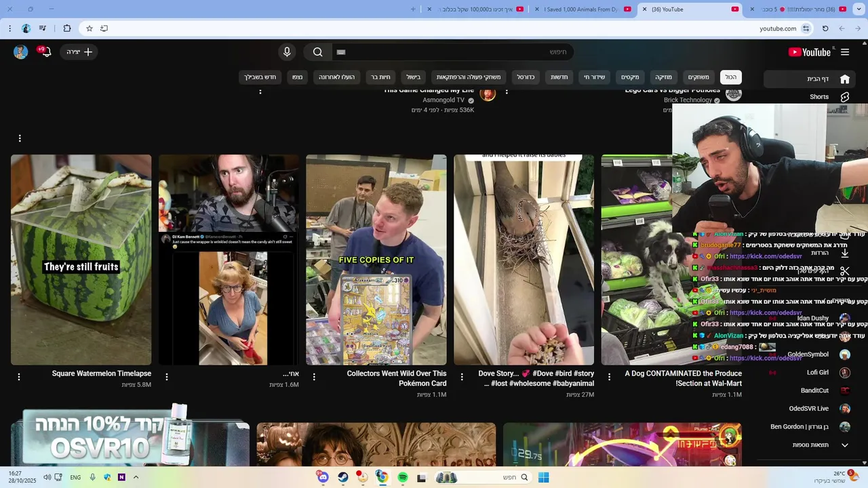Play the Pokémon card collectors short thumbnail
The height and width of the screenshot is (488, 868).
(376, 260)
